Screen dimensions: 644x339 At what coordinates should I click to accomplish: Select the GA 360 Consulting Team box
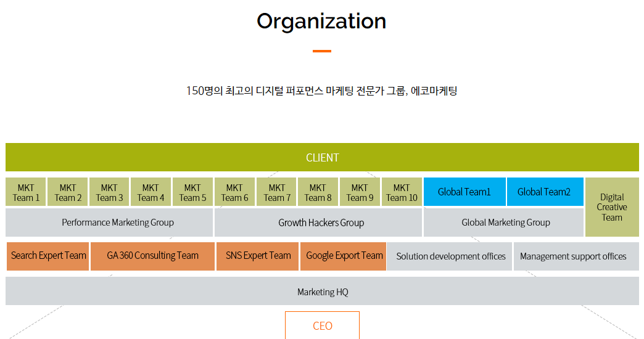coord(152,256)
